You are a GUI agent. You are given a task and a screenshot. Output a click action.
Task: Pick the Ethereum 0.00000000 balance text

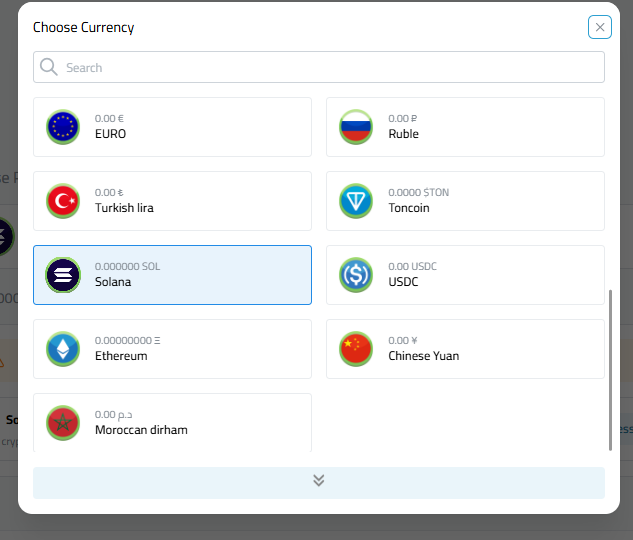[127, 341]
